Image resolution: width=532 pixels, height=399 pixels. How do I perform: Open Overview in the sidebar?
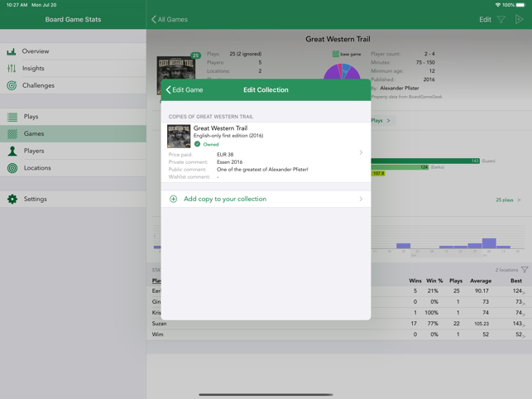[73, 51]
